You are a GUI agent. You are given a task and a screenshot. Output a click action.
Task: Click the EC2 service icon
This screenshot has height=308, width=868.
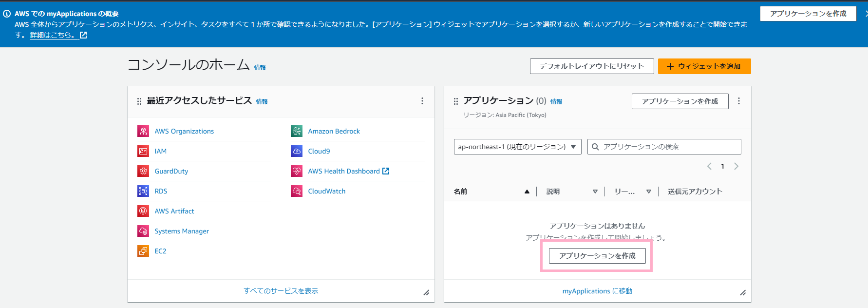[x=143, y=251]
